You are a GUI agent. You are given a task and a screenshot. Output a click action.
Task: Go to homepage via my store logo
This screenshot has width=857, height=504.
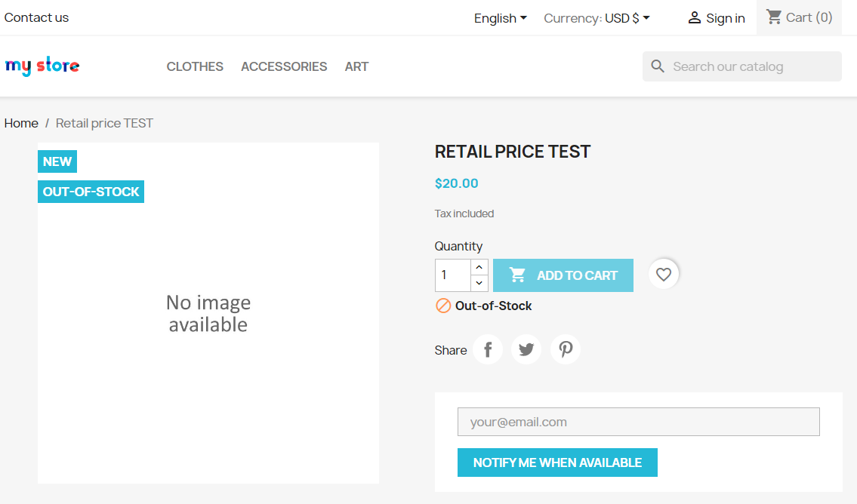click(x=42, y=66)
